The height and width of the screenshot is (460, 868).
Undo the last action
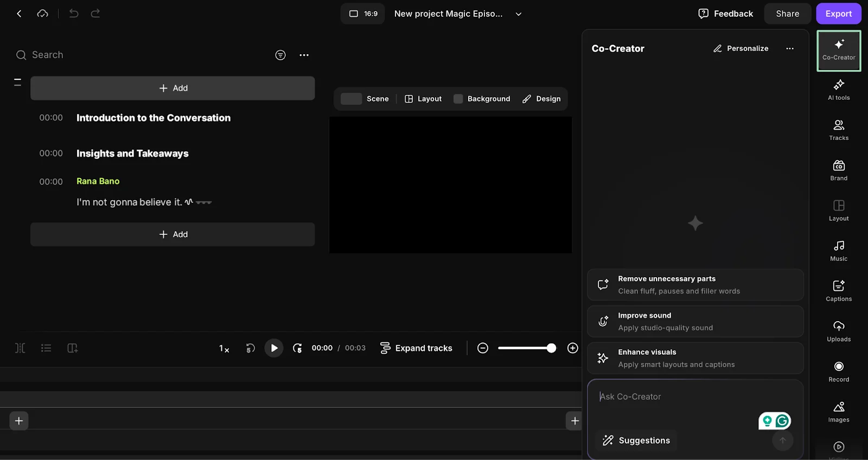pyautogui.click(x=74, y=14)
